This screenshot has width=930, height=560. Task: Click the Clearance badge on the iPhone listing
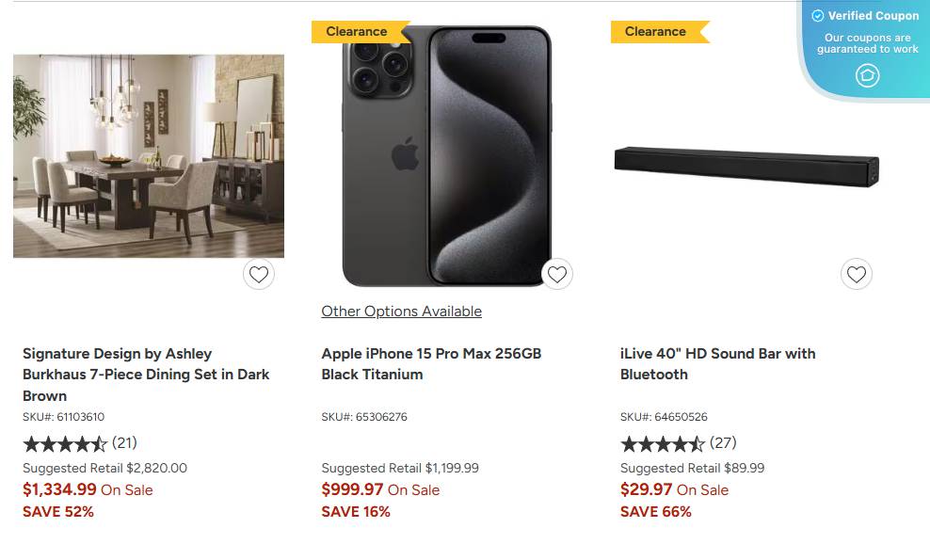pos(357,31)
